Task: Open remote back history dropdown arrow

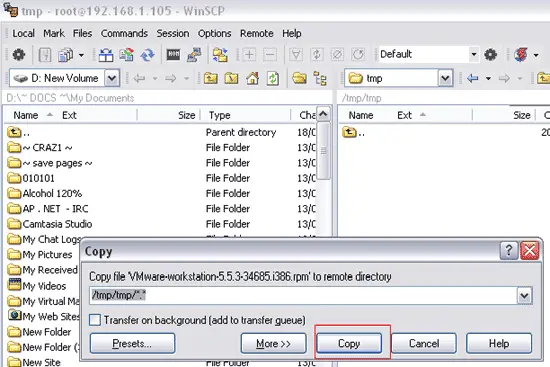Action: pyautogui.click(x=488, y=78)
